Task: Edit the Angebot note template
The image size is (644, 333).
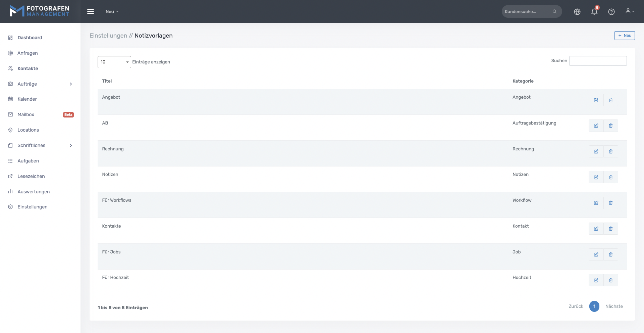Action: pyautogui.click(x=596, y=100)
